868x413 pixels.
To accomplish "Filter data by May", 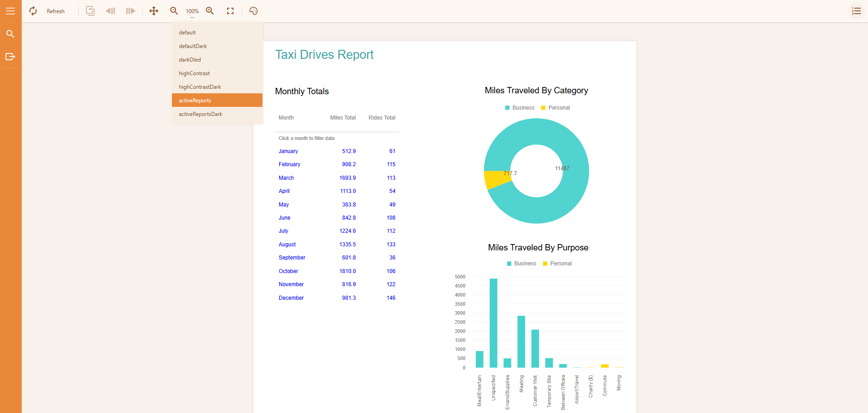I will 284,205.
